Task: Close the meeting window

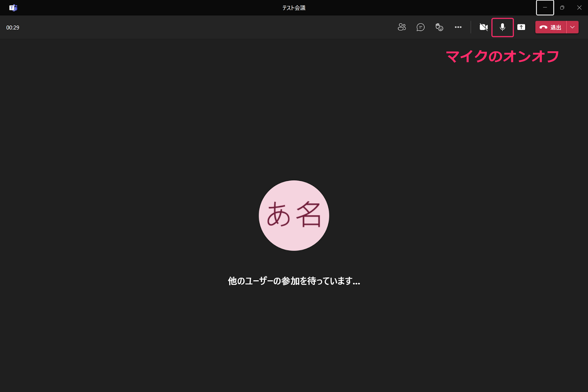Action: [x=579, y=8]
